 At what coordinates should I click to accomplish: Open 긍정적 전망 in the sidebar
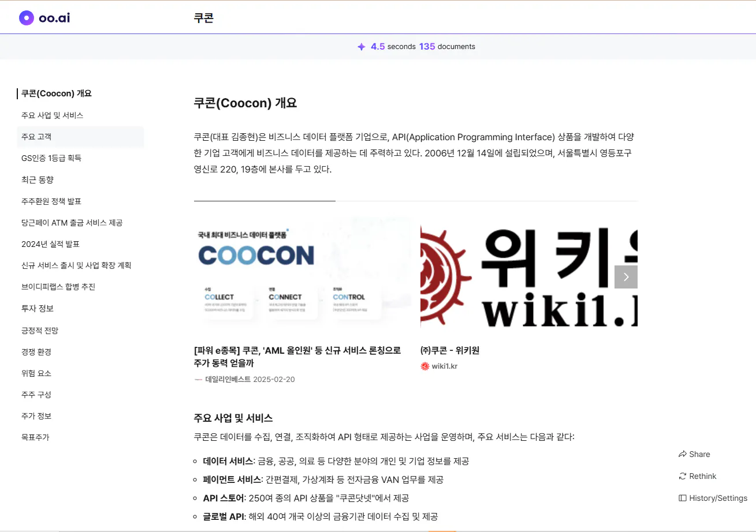(x=40, y=331)
